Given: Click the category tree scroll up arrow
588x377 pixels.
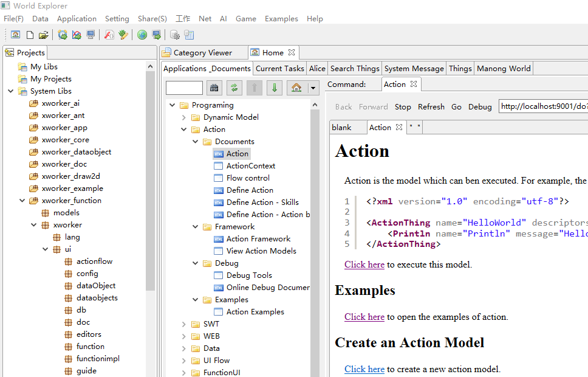Looking at the screenshot, I should pos(315,105).
